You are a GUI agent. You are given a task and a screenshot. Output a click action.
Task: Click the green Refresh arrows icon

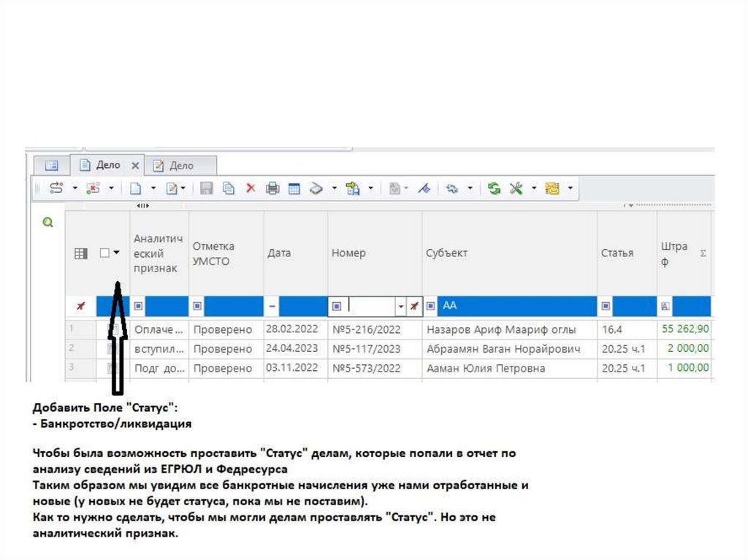495,188
